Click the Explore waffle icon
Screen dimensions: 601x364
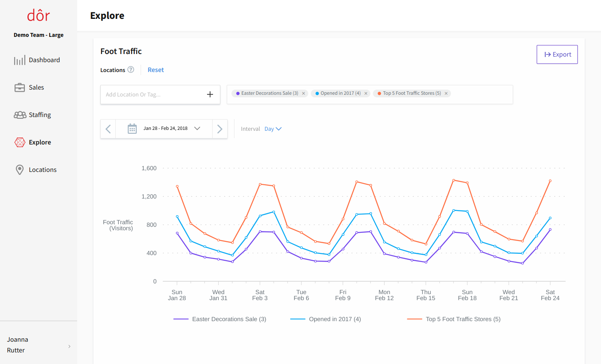[x=19, y=142]
